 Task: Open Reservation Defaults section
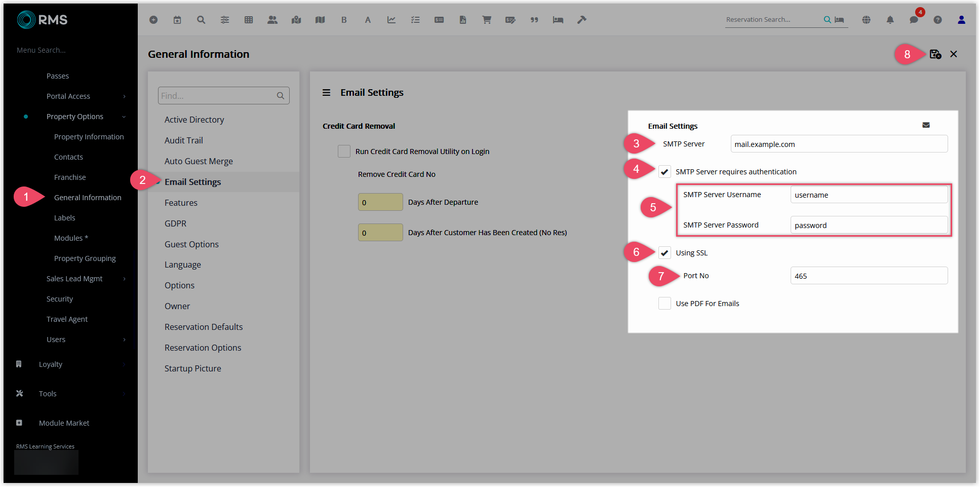[204, 327]
